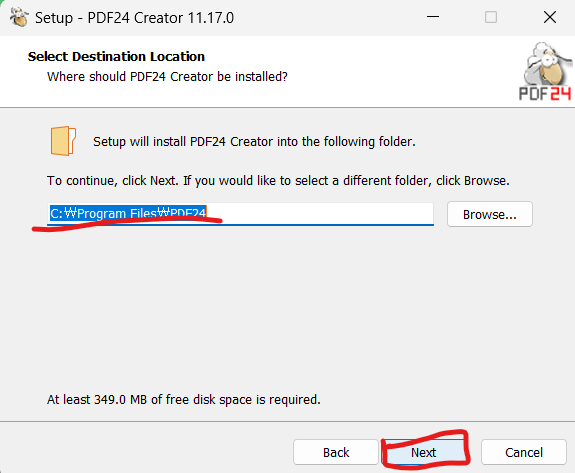Image resolution: width=575 pixels, height=473 pixels.
Task: Go Back to previous setup step
Action: tap(336, 452)
